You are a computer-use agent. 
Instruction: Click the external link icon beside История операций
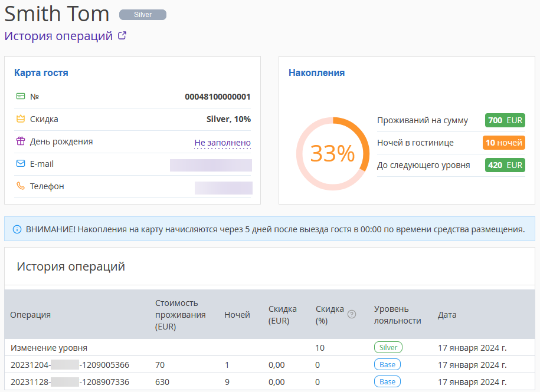[122, 35]
